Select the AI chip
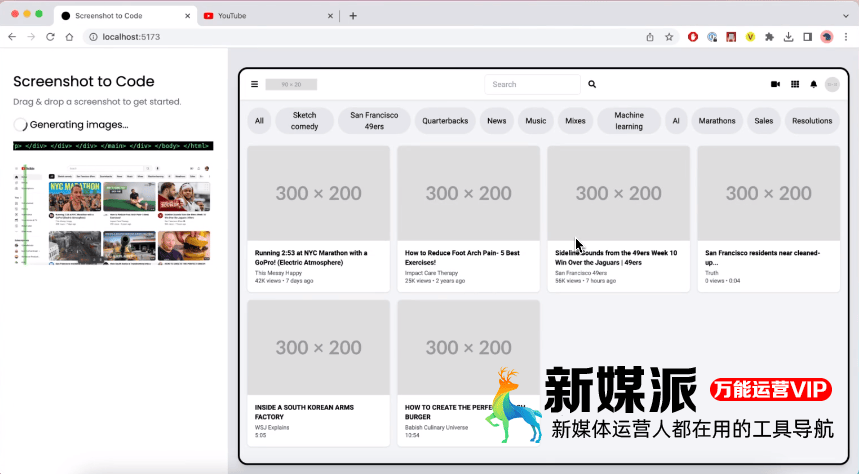The image size is (859, 474). pyautogui.click(x=676, y=121)
